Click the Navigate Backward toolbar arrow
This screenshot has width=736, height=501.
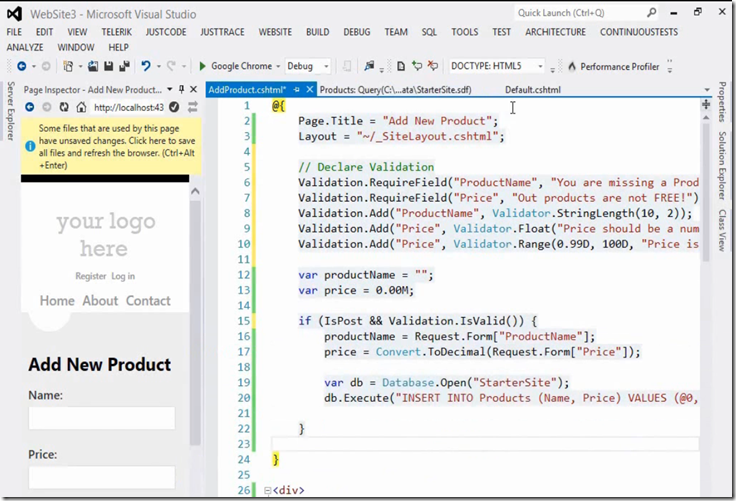pos(22,66)
